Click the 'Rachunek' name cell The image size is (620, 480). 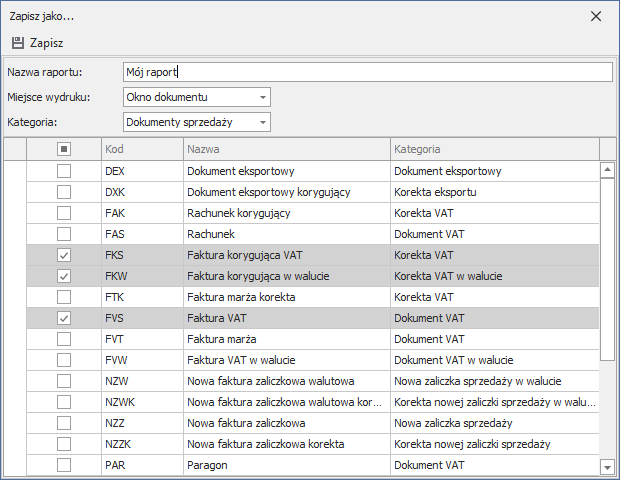tap(287, 234)
